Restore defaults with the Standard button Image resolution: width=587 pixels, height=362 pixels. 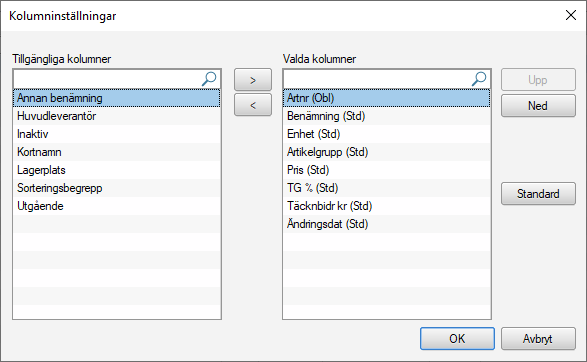(538, 194)
